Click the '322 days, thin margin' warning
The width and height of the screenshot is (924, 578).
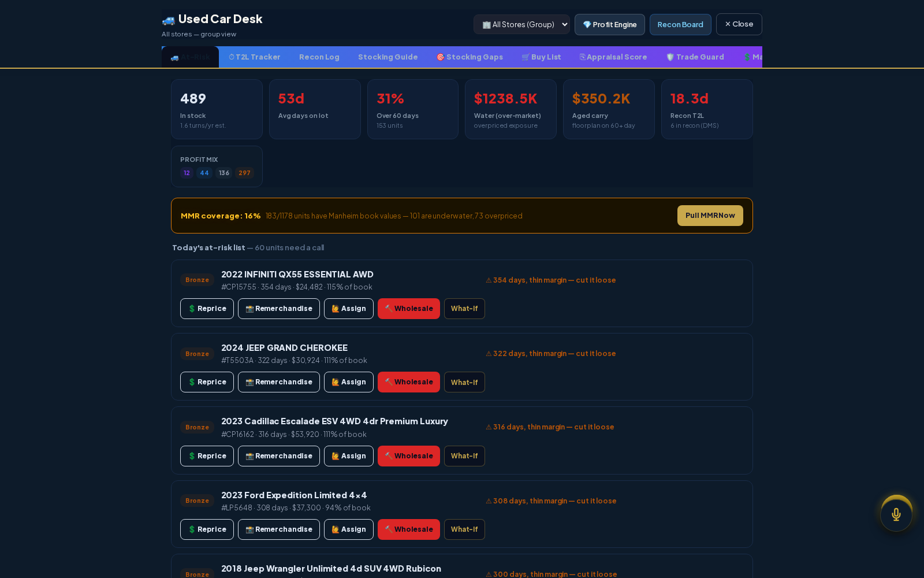tap(551, 354)
